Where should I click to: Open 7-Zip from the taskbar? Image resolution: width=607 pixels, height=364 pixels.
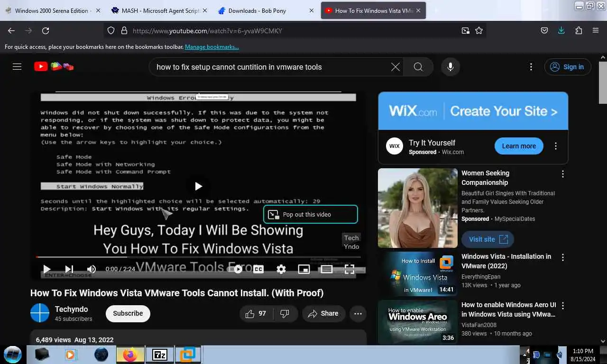point(159,354)
